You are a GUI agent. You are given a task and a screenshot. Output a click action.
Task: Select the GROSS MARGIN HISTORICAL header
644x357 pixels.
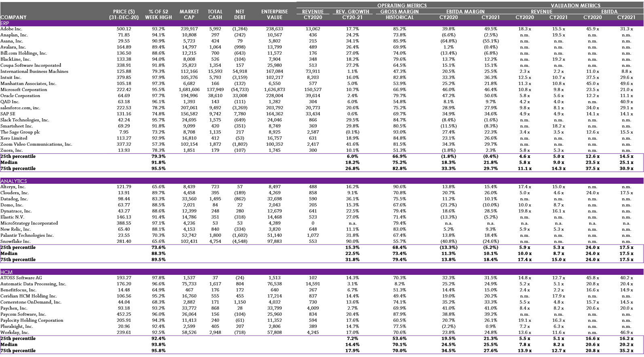pos(400,15)
